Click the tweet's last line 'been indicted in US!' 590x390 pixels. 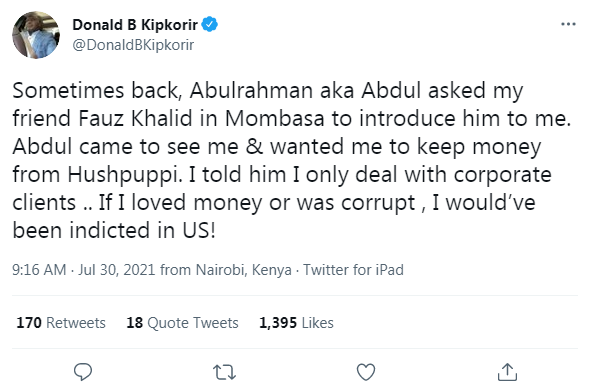tap(114, 230)
